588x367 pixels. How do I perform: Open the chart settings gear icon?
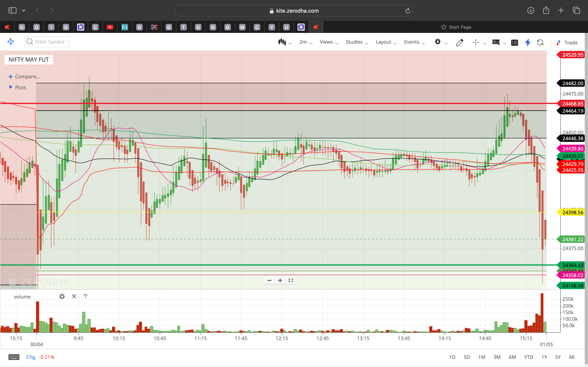click(438, 42)
